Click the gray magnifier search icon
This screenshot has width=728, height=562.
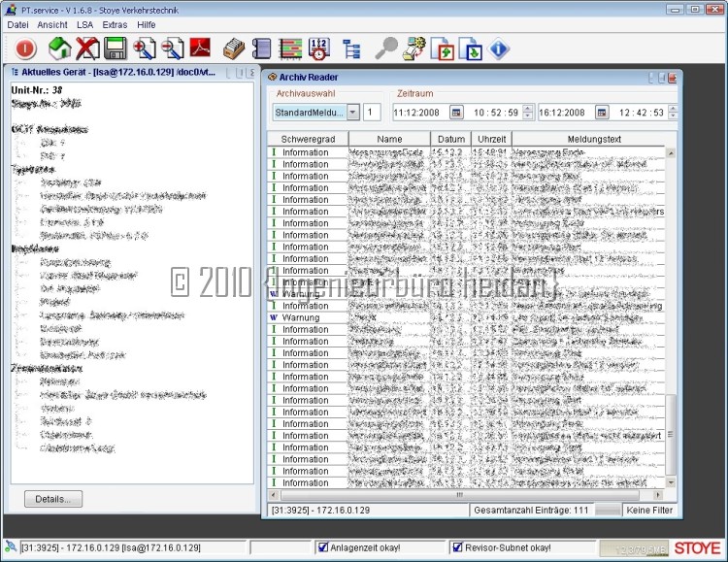pyautogui.click(x=386, y=49)
